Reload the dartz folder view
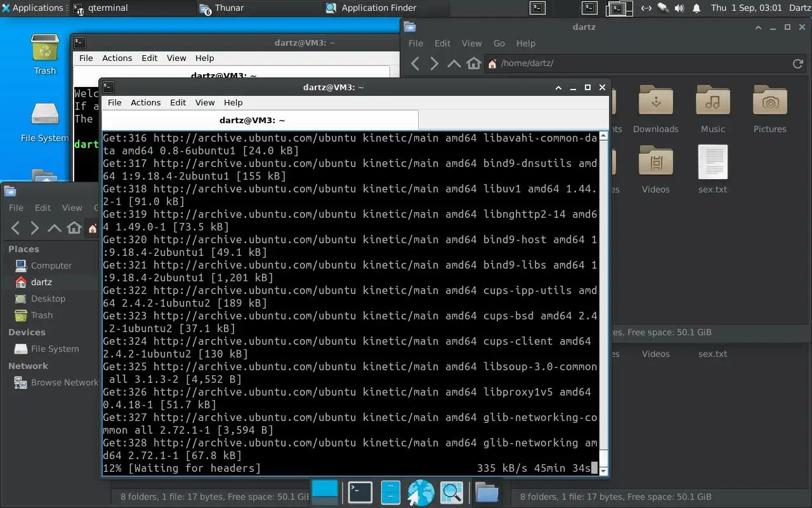The width and height of the screenshot is (812, 508). 798,63
